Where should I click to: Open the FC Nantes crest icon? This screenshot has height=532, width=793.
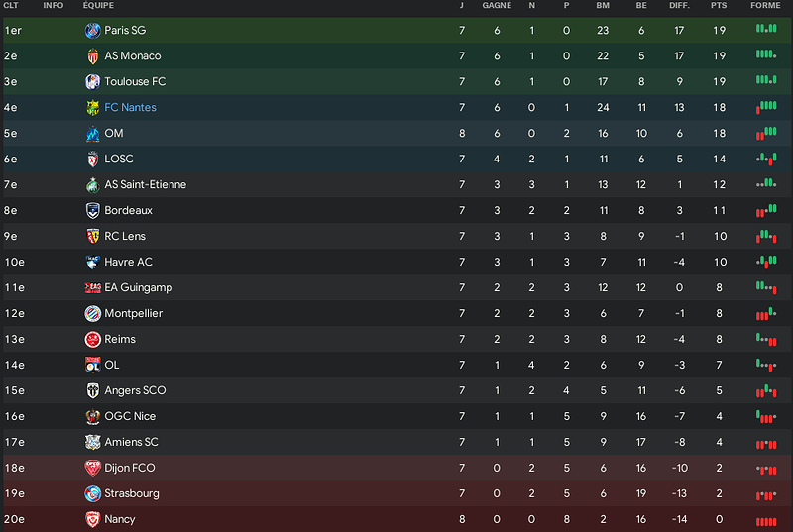(92, 108)
